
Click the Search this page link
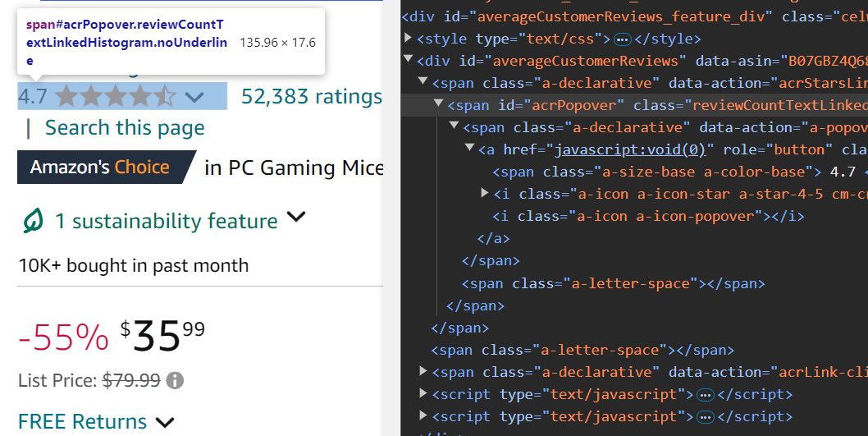click(x=125, y=128)
